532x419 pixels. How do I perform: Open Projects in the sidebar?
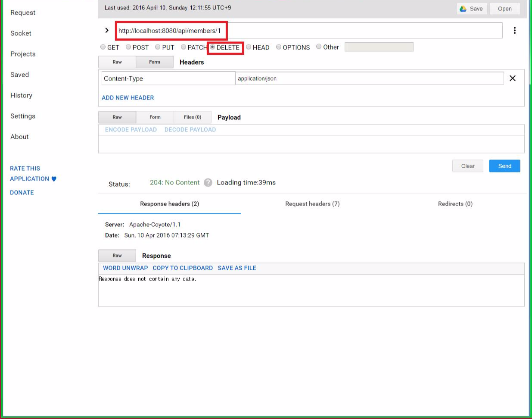click(23, 54)
